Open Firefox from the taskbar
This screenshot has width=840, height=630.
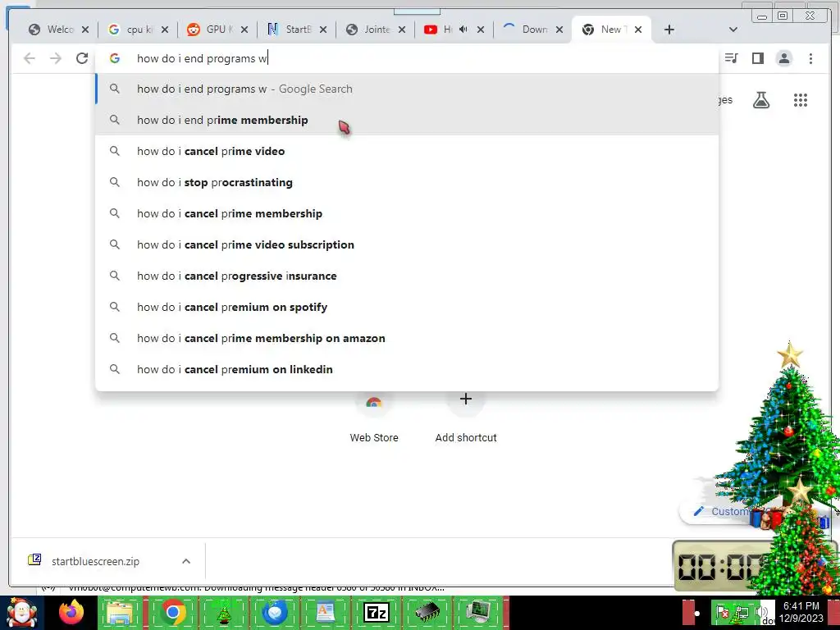71,613
